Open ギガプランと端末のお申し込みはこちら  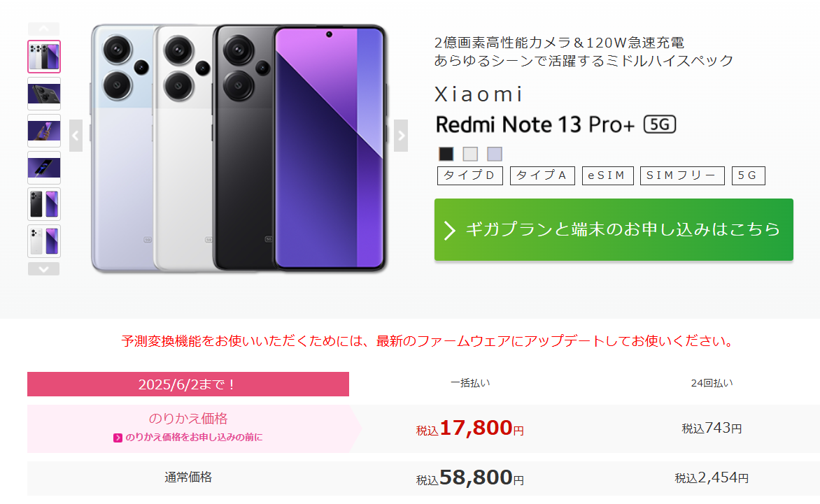pyautogui.click(x=614, y=230)
